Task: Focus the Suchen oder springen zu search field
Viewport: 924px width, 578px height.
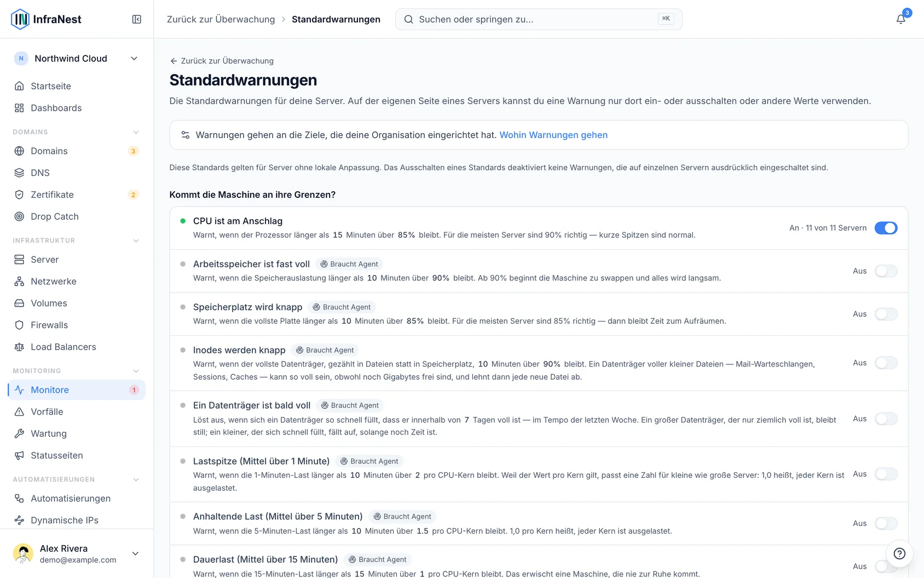Action: 539,19
